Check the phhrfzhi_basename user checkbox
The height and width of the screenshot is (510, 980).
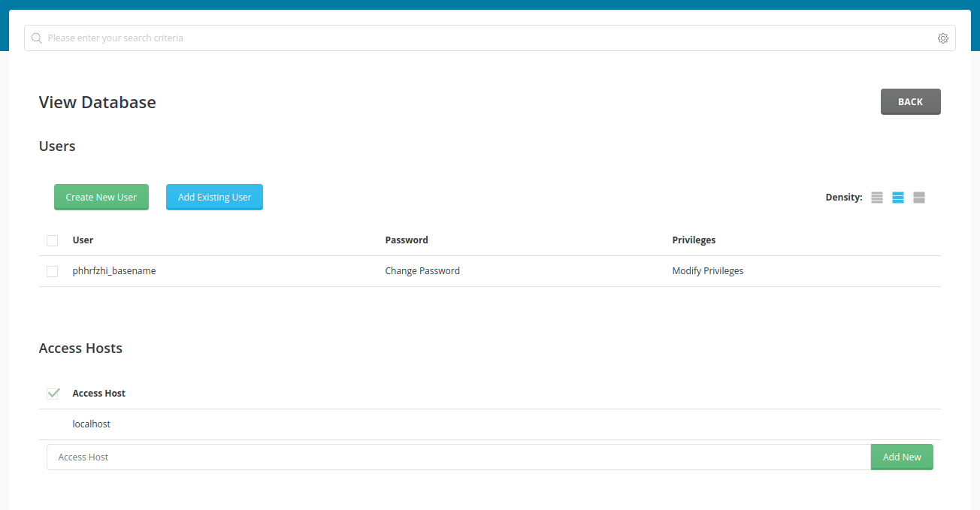pyautogui.click(x=52, y=271)
